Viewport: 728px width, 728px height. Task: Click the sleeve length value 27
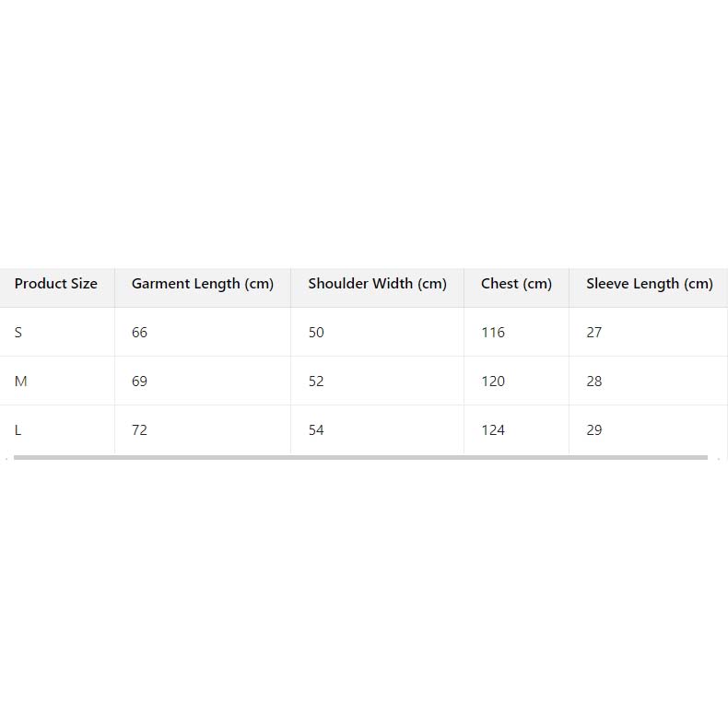pyautogui.click(x=594, y=333)
